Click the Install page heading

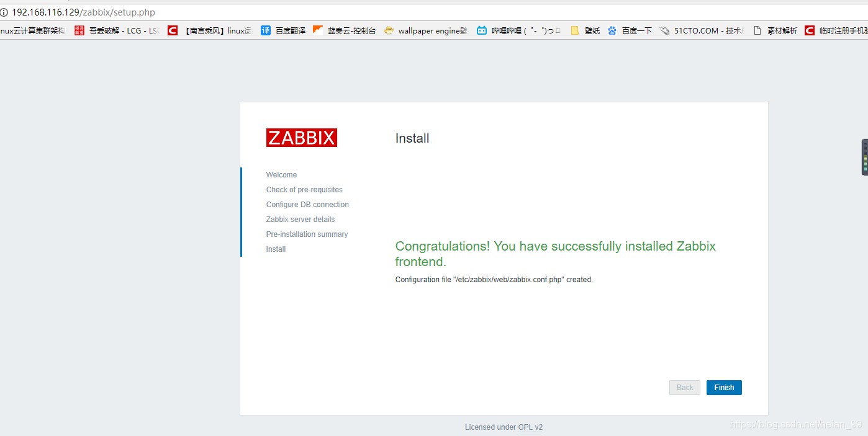tap(412, 138)
